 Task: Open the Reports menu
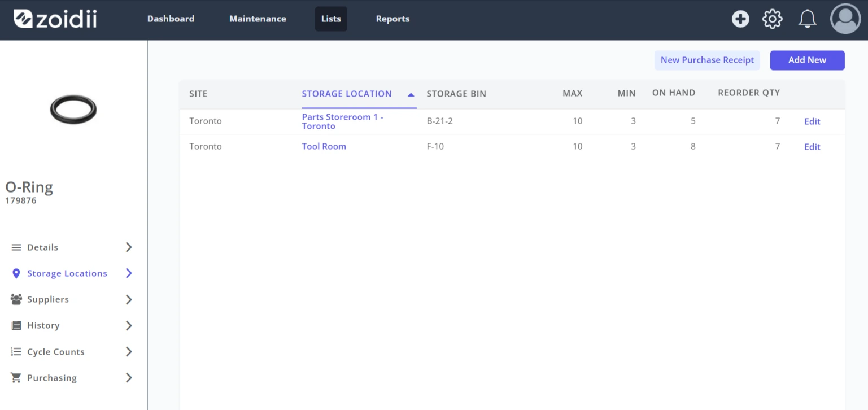click(x=392, y=19)
